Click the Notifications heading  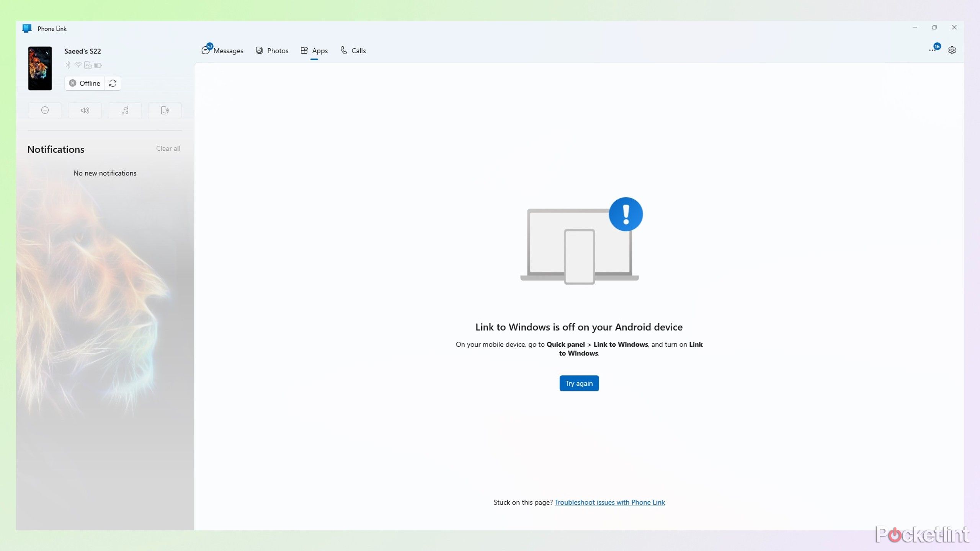(56, 149)
